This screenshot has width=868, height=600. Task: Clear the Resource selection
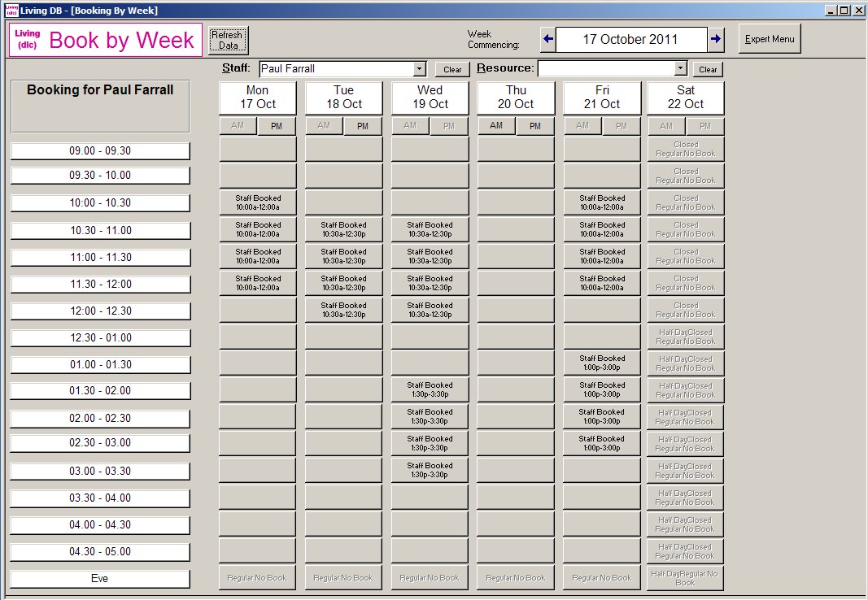click(708, 70)
